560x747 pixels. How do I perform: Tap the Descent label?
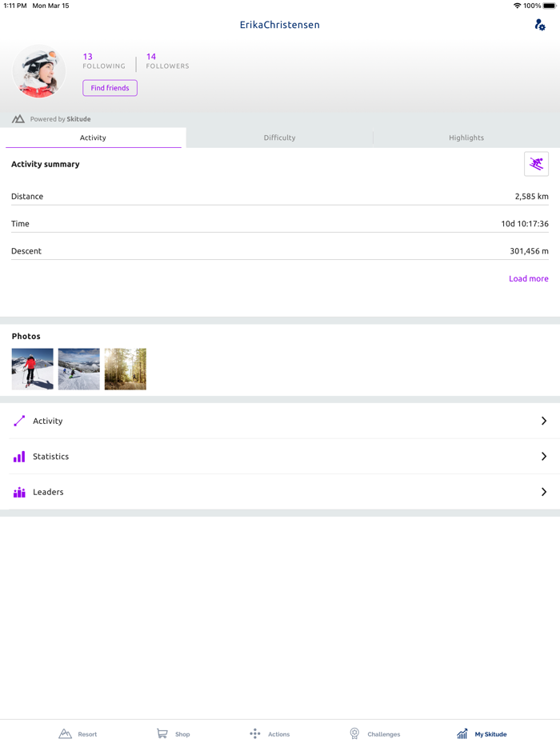coord(26,251)
